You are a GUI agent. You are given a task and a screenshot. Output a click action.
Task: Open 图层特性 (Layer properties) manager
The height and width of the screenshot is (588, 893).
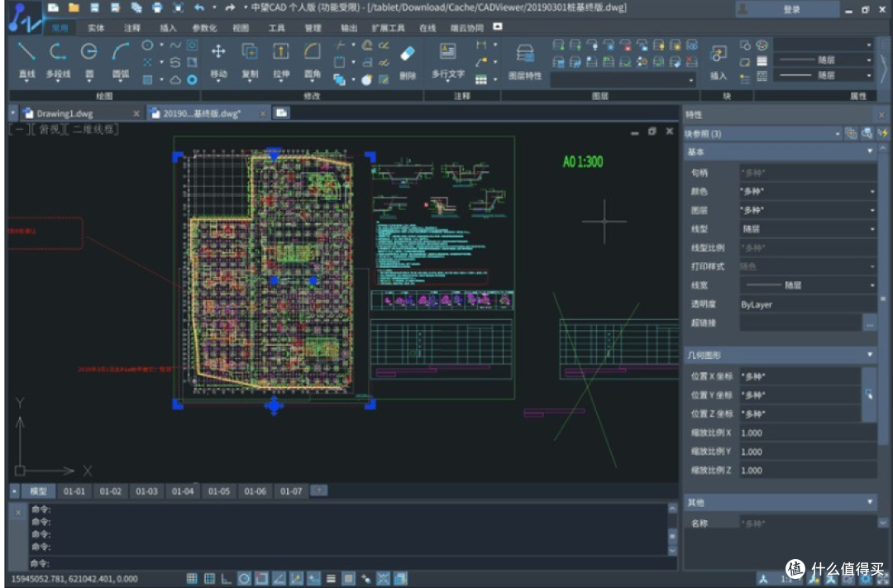[524, 61]
